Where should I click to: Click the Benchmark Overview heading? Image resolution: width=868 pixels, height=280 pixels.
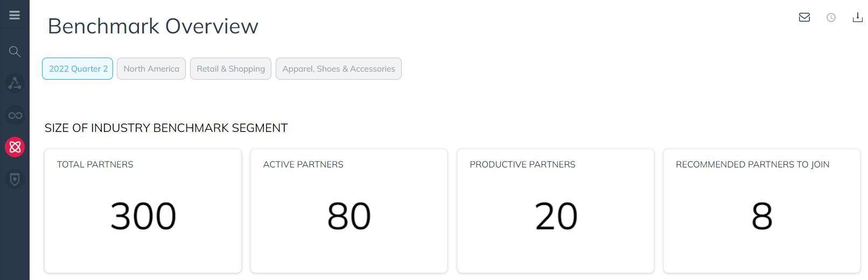click(x=153, y=26)
